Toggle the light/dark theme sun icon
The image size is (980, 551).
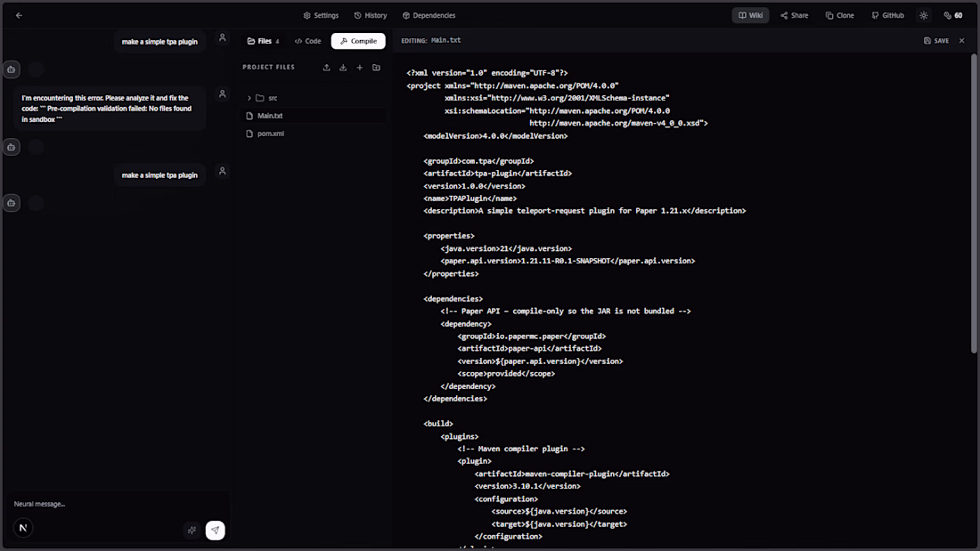point(924,15)
